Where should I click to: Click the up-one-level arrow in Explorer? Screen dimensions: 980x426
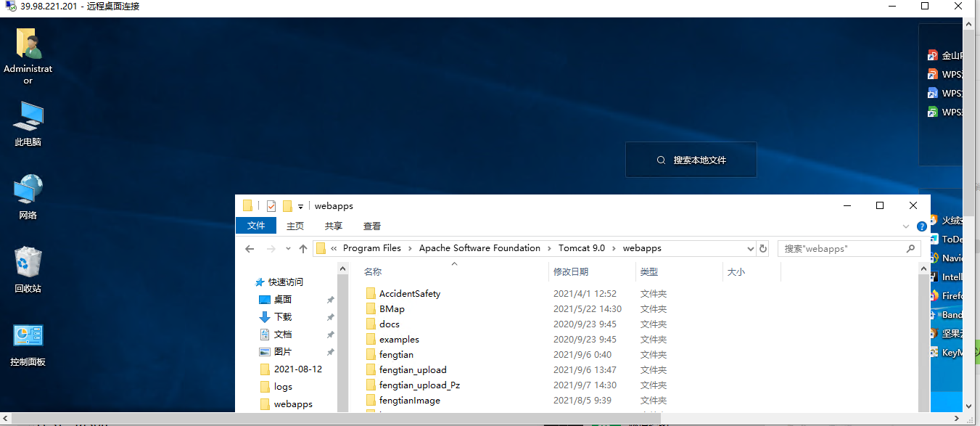click(x=303, y=249)
